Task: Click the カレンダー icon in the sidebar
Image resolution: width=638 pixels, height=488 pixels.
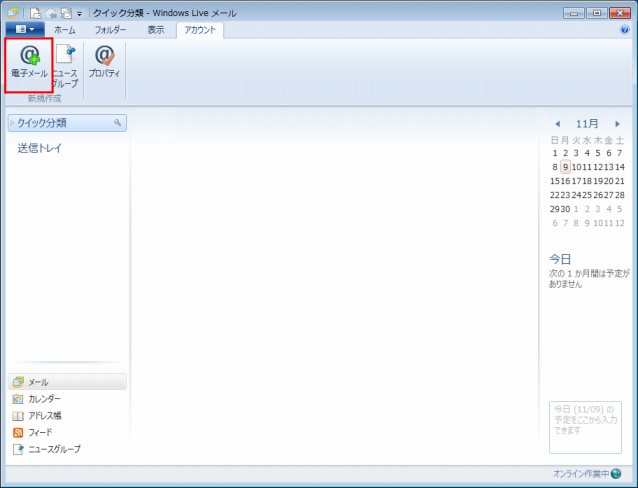Action: click(18, 399)
